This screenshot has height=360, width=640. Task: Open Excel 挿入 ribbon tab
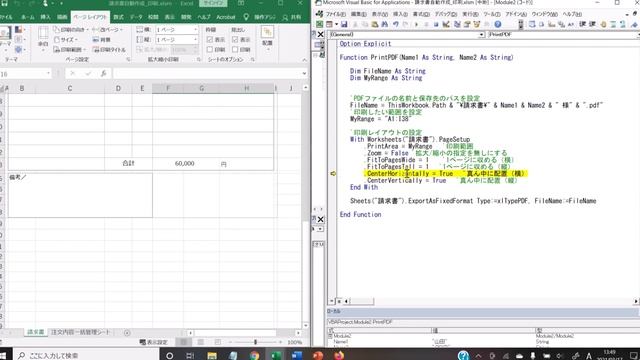[x=45, y=17]
